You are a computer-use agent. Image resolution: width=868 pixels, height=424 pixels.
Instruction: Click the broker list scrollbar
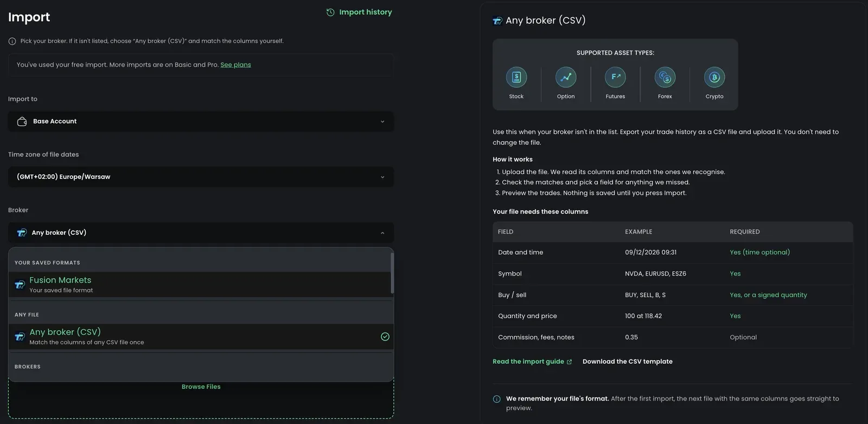392,273
